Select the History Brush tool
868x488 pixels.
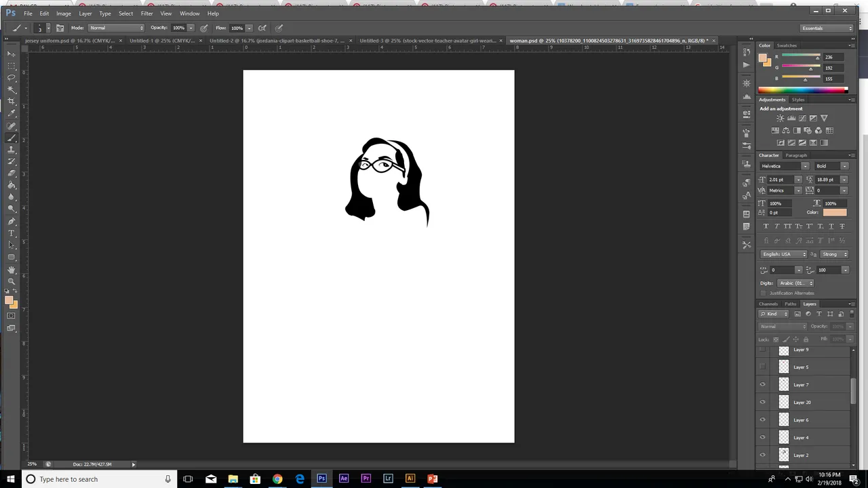pos(12,161)
